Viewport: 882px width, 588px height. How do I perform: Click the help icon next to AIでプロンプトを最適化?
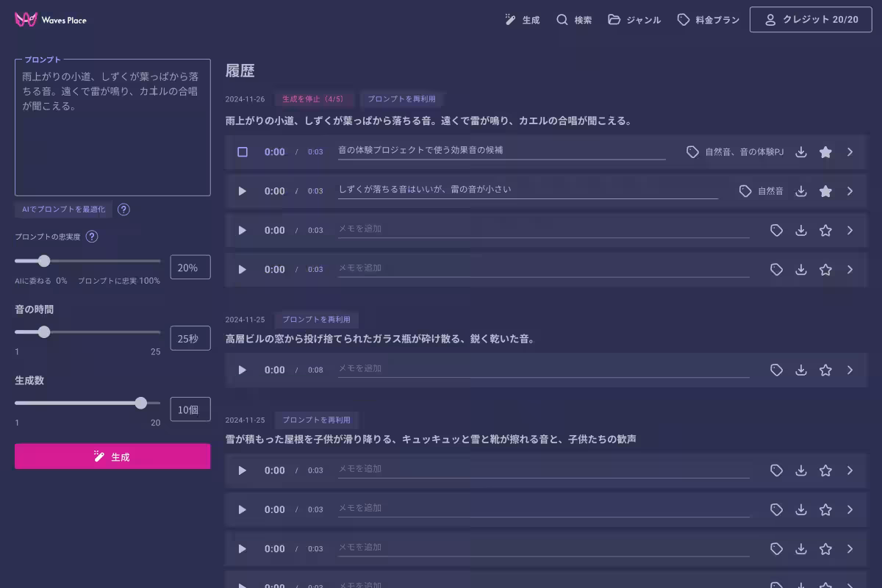click(123, 209)
